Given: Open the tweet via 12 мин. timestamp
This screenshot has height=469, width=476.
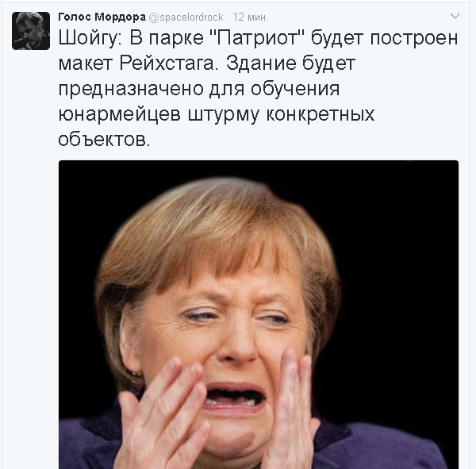Looking at the screenshot, I should tap(251, 17).
